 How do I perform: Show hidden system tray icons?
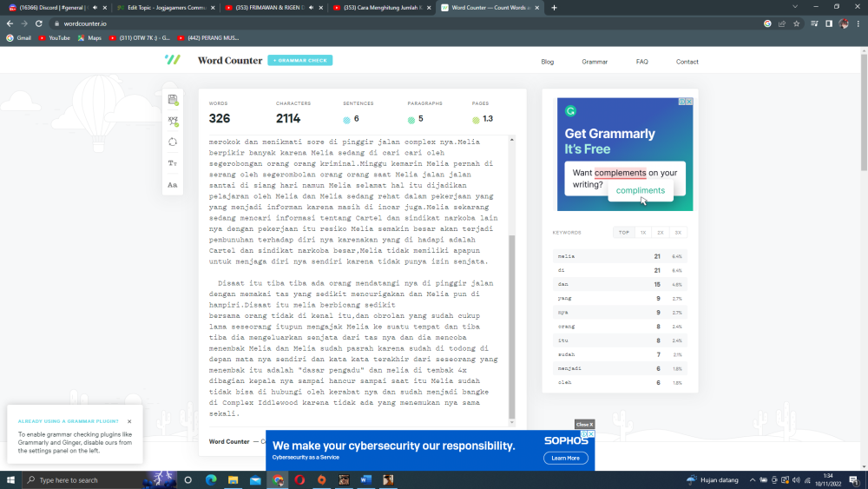click(x=752, y=480)
